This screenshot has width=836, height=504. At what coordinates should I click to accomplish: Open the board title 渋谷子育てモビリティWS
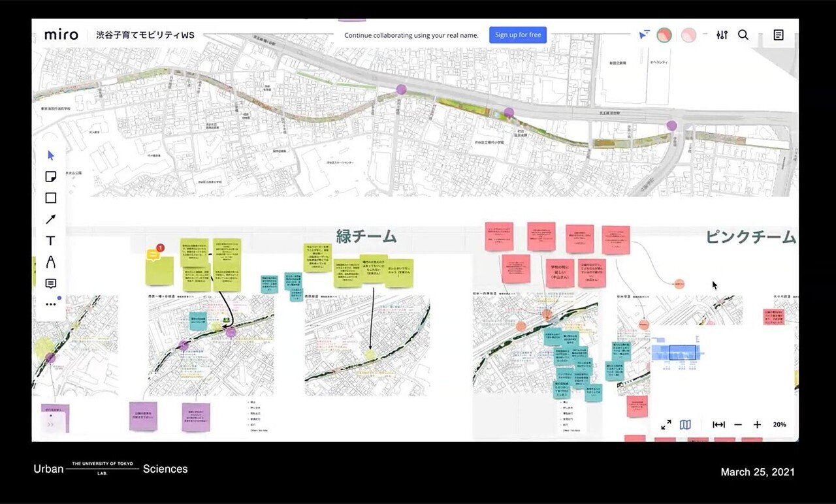tap(145, 35)
